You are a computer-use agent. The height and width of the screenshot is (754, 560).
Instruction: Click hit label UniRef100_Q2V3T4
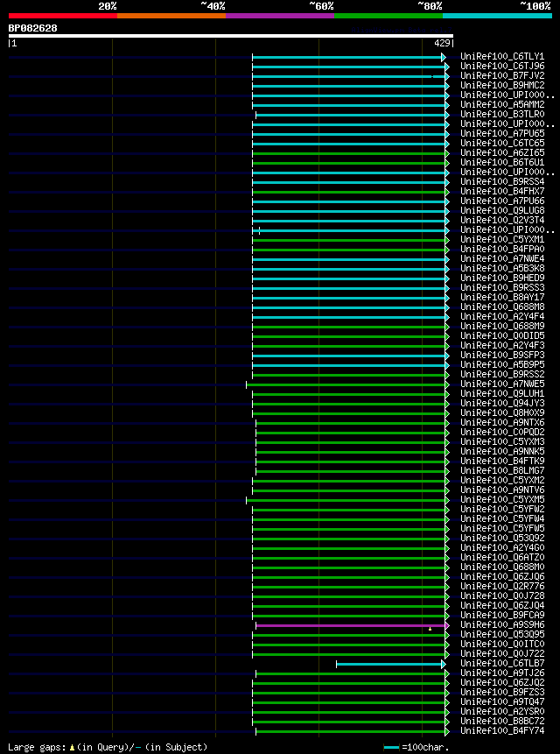pos(502,220)
